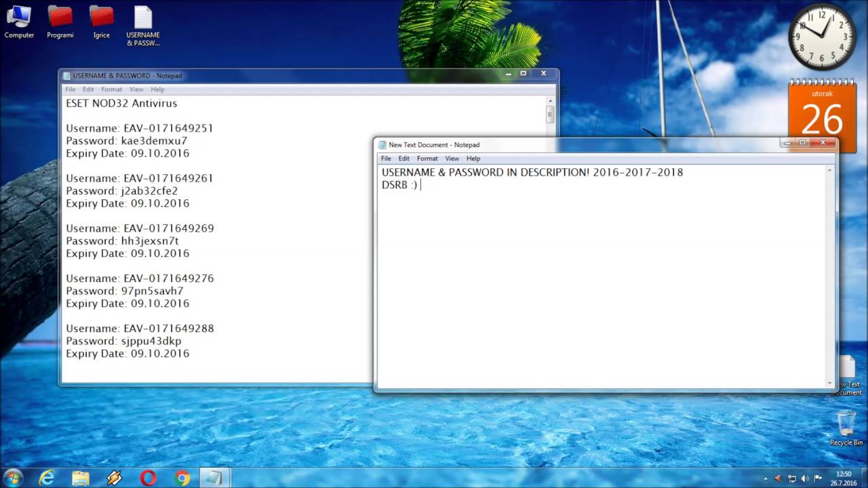Open Format menu in USERNAME & PASSWORD Notepad
The width and height of the screenshot is (868, 488).
point(112,89)
